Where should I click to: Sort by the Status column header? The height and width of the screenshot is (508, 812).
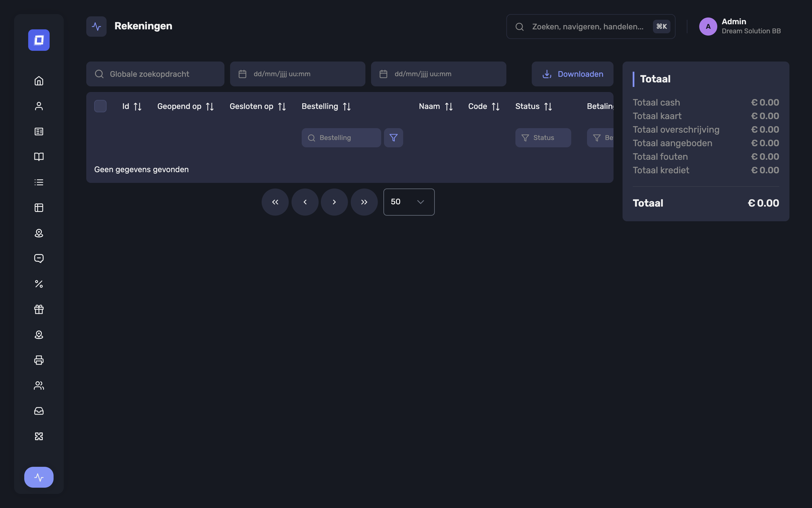tap(533, 106)
